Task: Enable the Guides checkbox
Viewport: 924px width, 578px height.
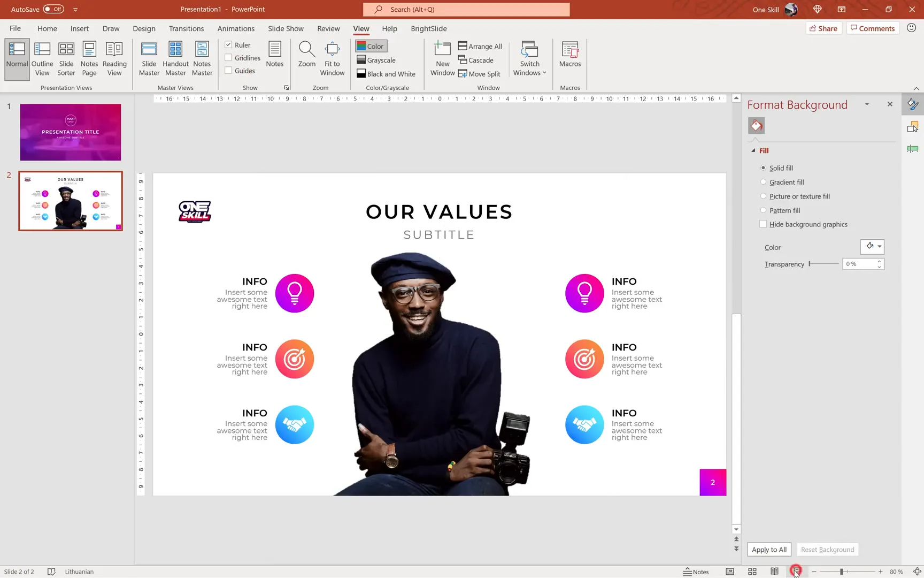Action: tap(228, 71)
